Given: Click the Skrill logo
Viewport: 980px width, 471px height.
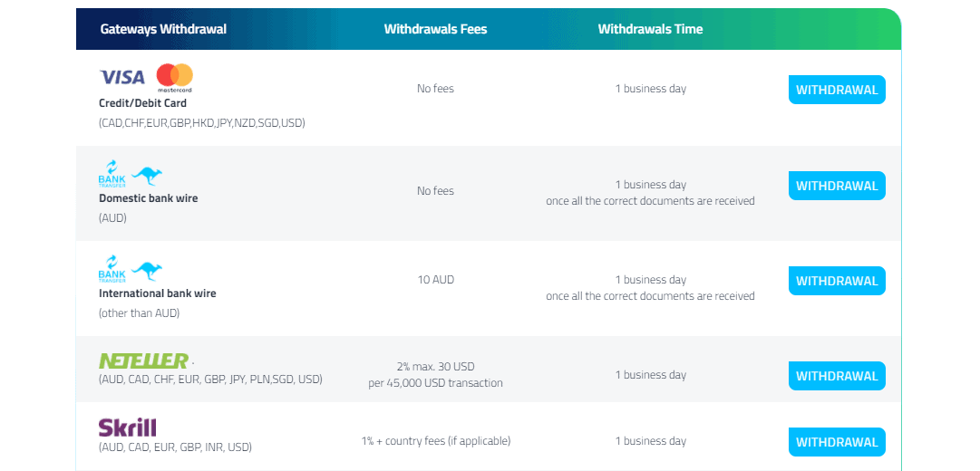Looking at the screenshot, I should click(x=128, y=428).
